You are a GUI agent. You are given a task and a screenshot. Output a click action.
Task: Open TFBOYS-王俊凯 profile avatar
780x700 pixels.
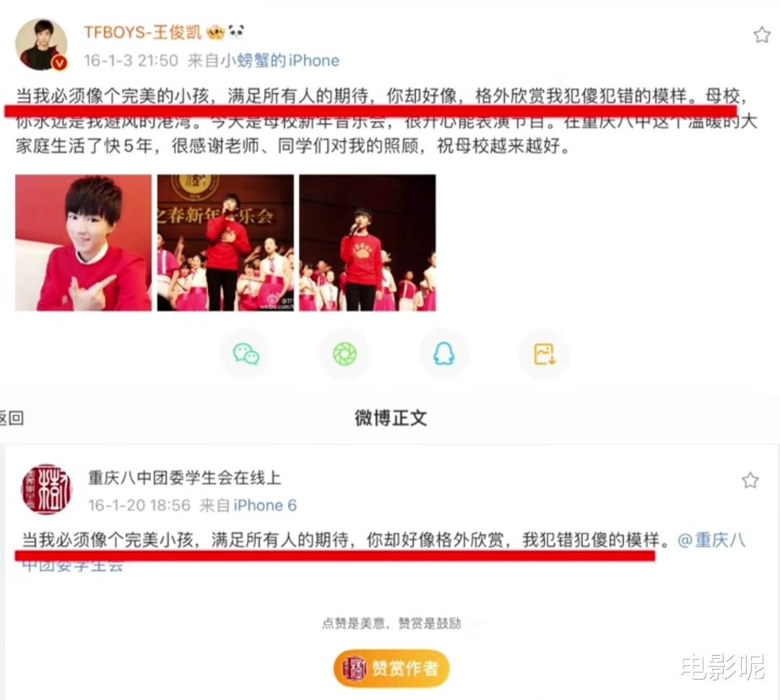coord(41,45)
